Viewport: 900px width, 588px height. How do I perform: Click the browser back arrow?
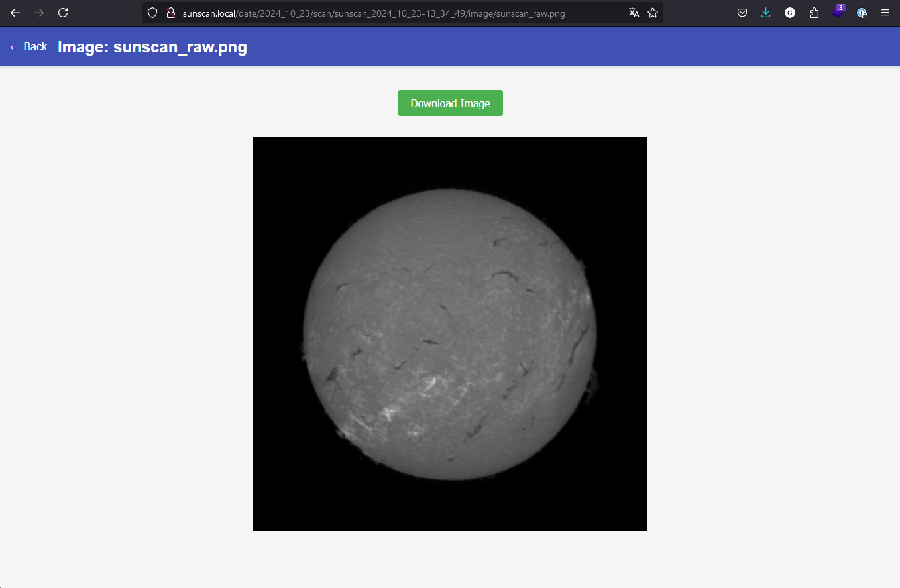click(15, 13)
